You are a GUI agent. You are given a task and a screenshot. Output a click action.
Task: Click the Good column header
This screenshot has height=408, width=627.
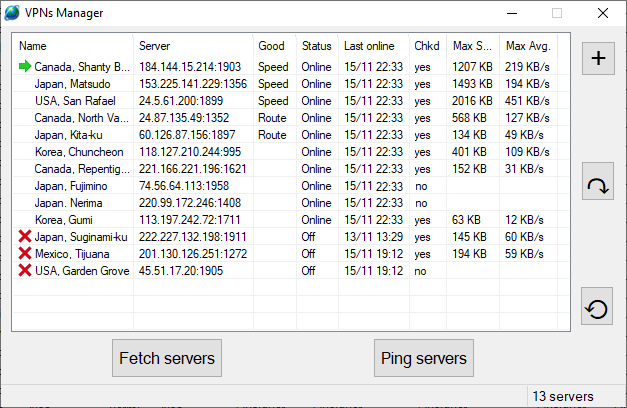coord(272,46)
